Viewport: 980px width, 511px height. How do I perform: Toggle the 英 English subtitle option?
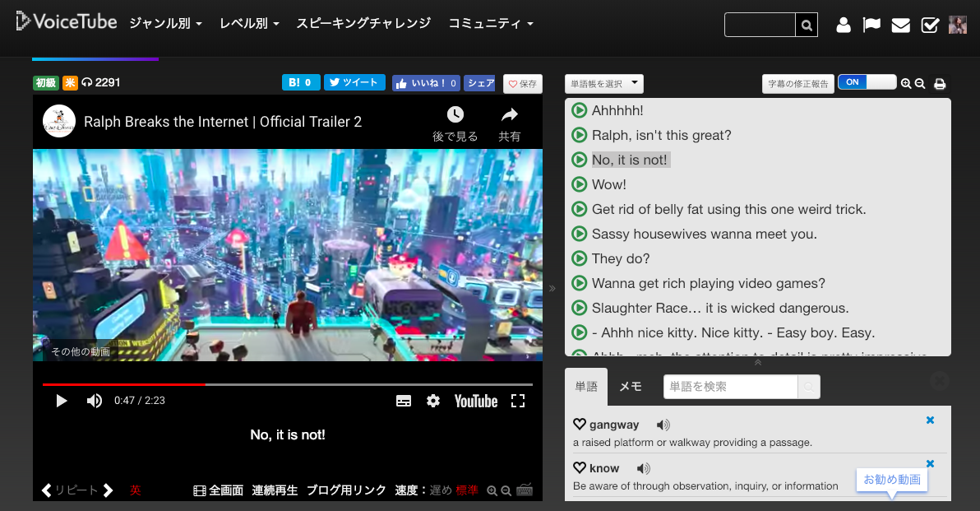click(x=135, y=490)
